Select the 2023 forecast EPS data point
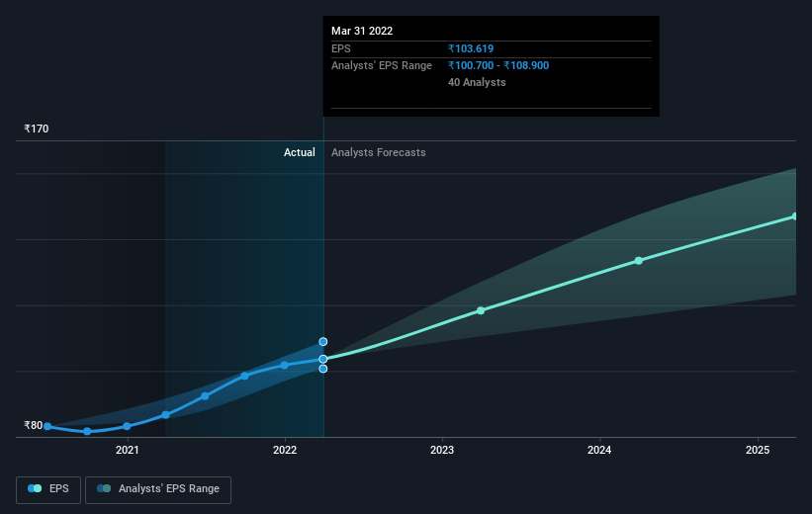The height and width of the screenshot is (514, 812). click(x=481, y=310)
